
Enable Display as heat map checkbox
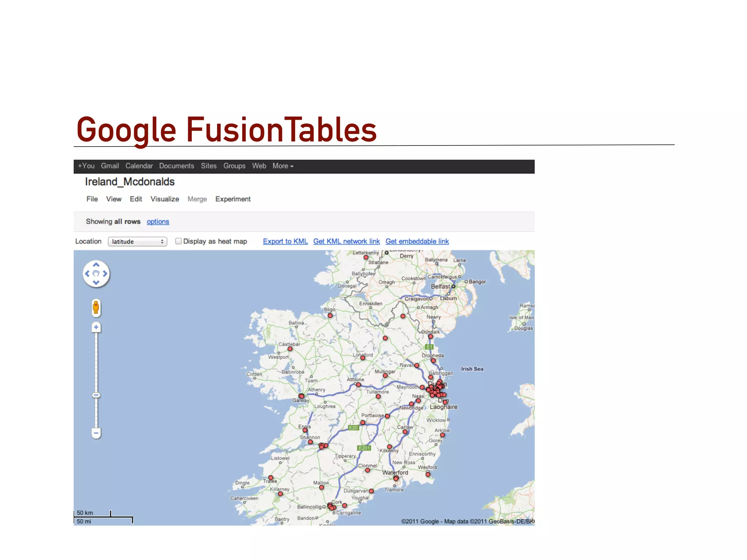(x=178, y=241)
